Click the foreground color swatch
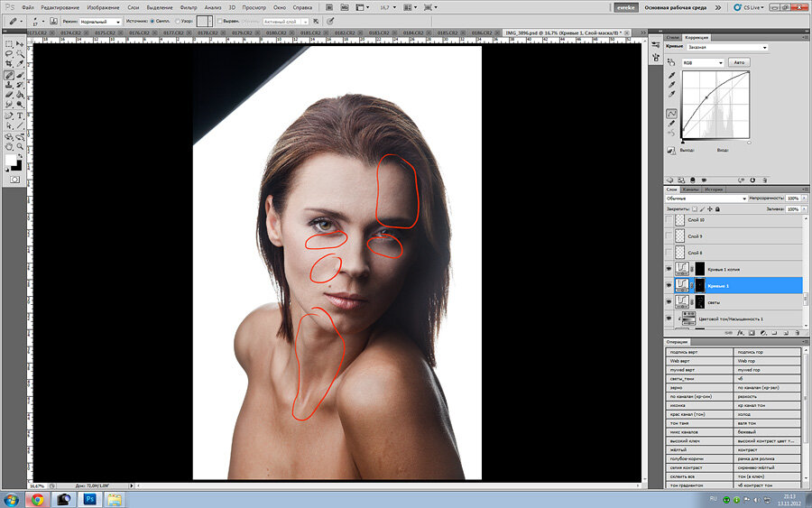Viewport: 812px width, 508px height. pyautogui.click(x=12, y=161)
